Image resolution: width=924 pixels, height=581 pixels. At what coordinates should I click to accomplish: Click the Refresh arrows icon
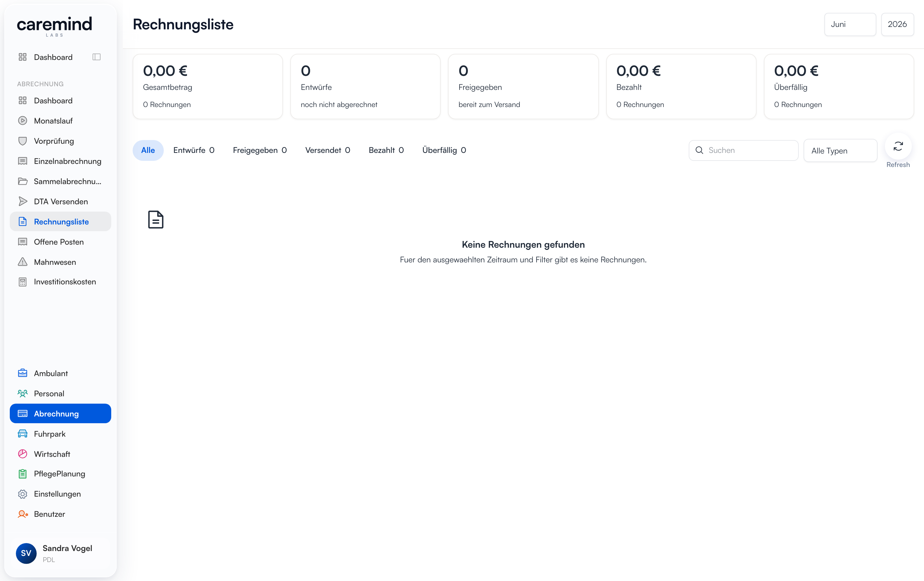[898, 146]
